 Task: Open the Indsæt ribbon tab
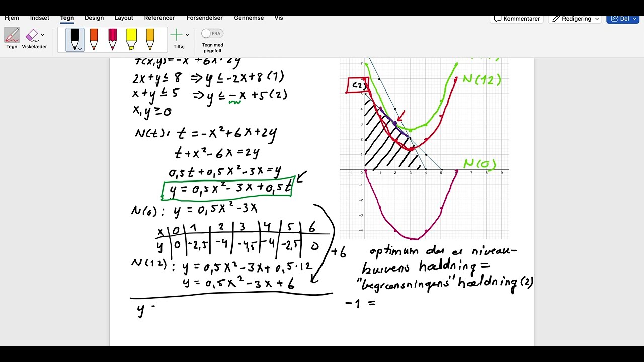point(40,18)
